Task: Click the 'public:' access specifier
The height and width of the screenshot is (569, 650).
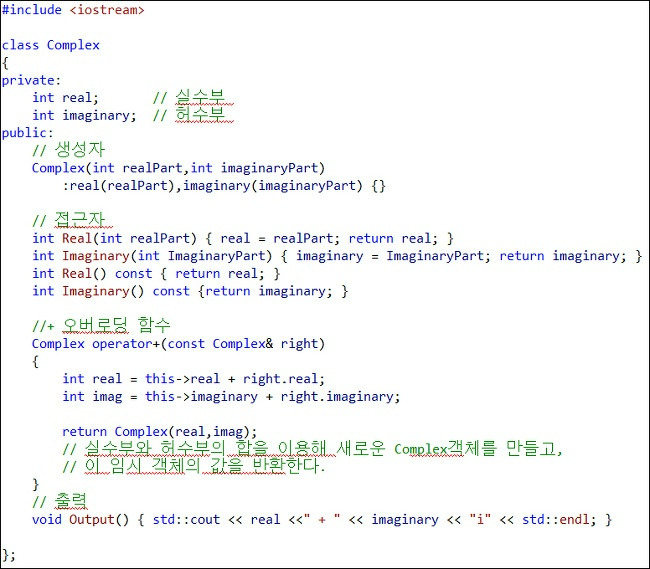Action: [27, 133]
